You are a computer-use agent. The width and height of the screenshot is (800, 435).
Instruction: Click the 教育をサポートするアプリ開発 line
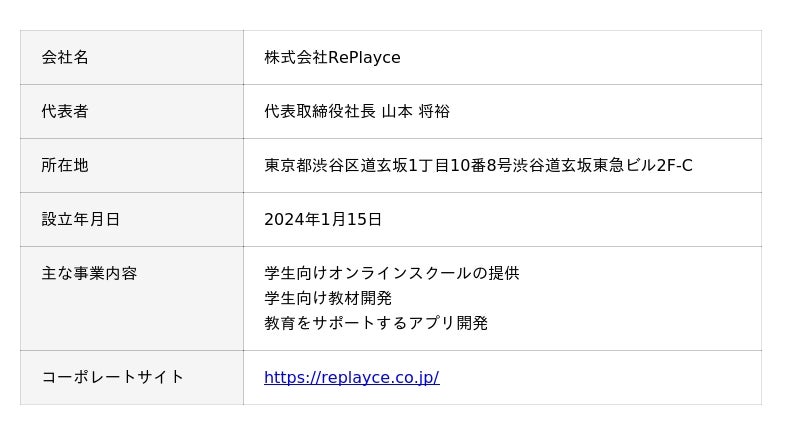tap(376, 323)
